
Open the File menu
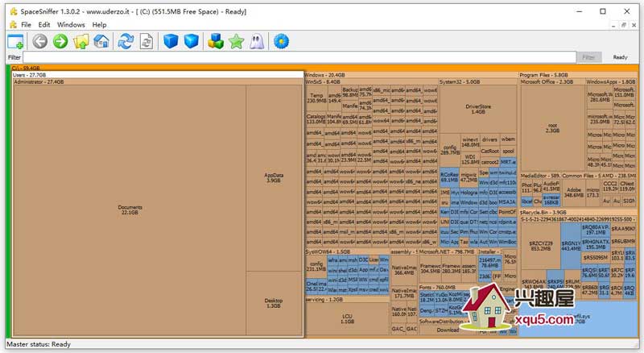(26, 25)
